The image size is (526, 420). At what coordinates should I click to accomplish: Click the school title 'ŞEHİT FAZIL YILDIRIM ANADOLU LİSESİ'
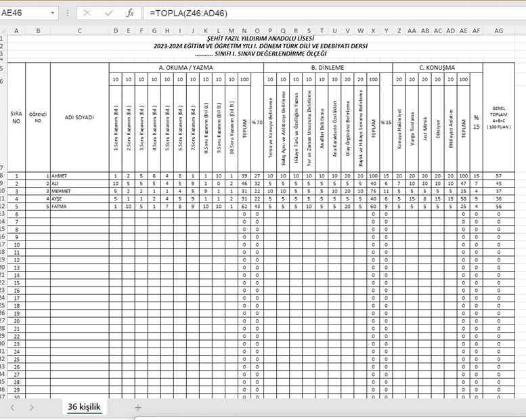[x=261, y=39]
